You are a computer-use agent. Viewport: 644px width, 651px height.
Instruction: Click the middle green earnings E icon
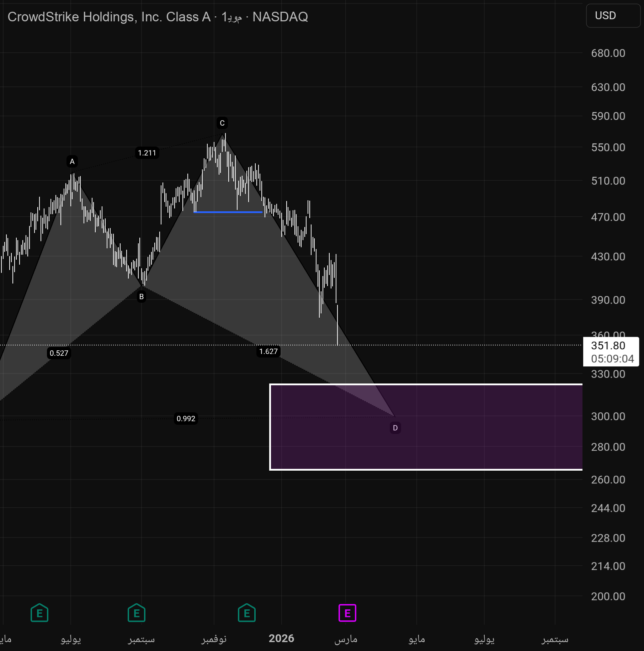click(x=137, y=613)
